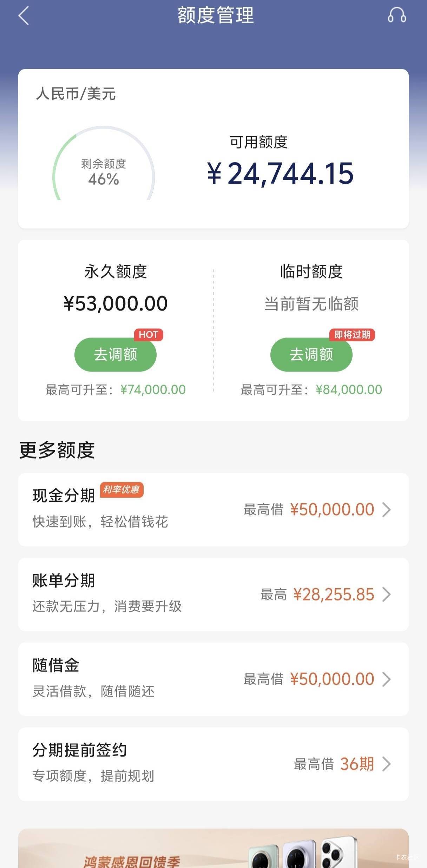
Task: Open the 现金分期 entry
Action: (140, 509)
